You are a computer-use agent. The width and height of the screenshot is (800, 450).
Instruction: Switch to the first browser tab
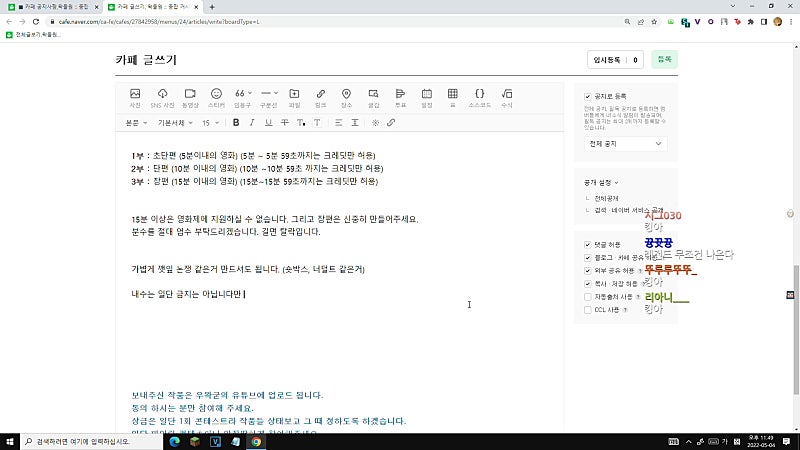pyautogui.click(x=53, y=7)
